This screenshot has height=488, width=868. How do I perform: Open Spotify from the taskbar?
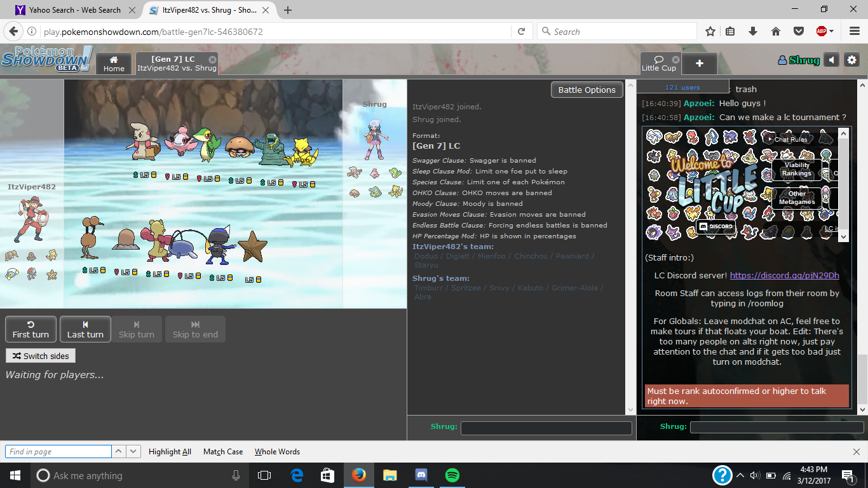pos(452,475)
